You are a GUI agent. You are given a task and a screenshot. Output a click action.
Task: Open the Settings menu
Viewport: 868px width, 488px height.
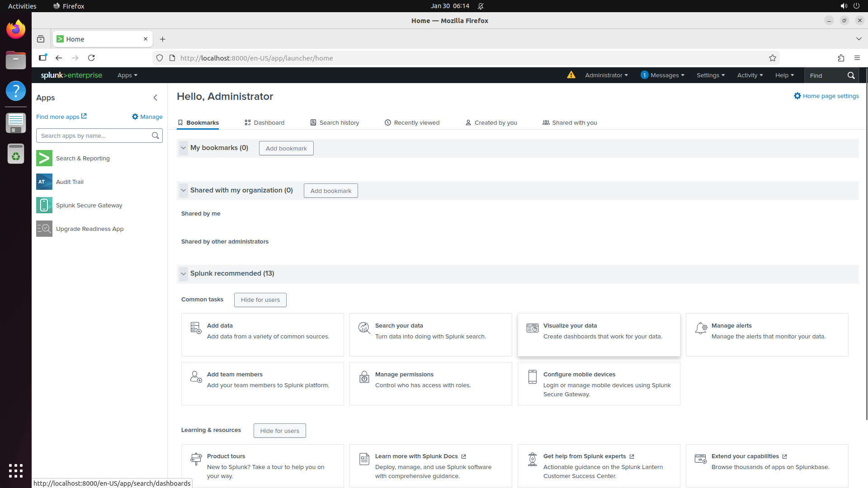tap(710, 75)
